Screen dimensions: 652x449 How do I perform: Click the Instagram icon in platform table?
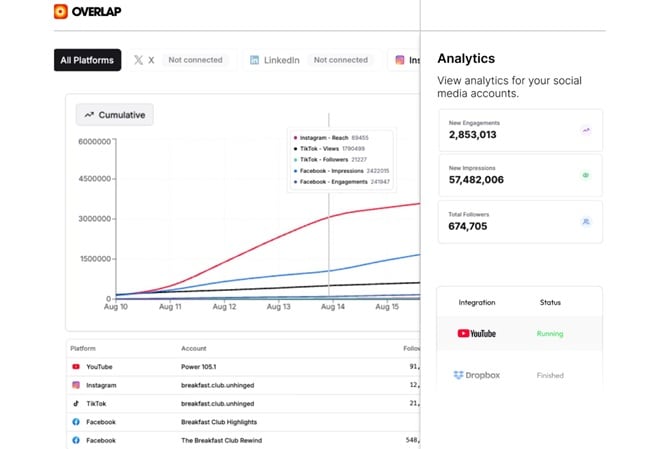76,385
